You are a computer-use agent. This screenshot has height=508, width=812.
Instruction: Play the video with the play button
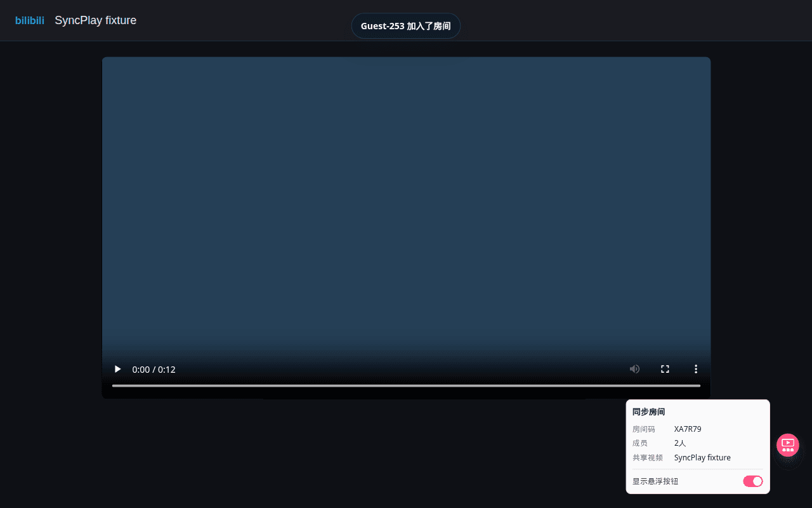[117, 369]
